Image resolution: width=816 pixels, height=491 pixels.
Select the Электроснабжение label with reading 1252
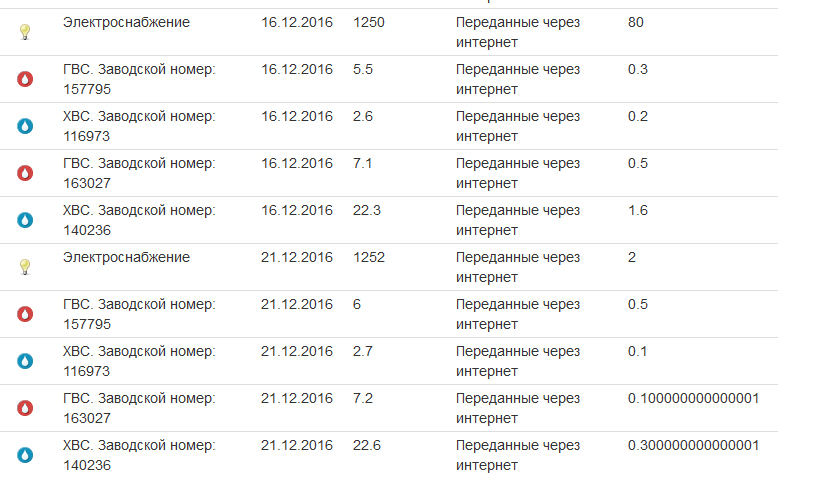point(126,257)
